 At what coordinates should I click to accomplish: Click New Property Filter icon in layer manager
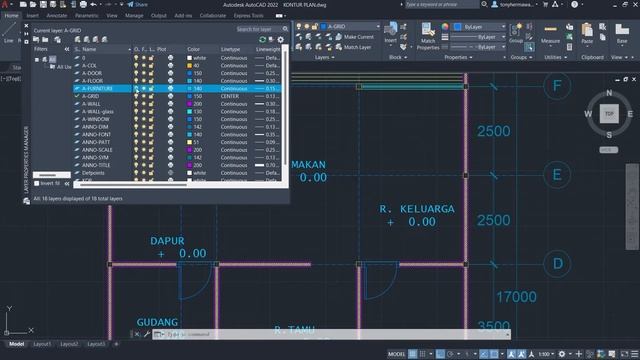(x=36, y=40)
